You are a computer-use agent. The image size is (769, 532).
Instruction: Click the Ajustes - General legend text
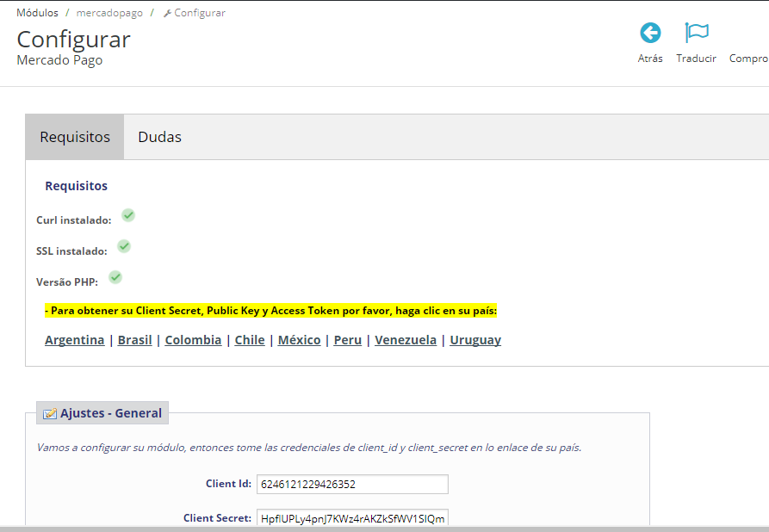click(x=111, y=413)
